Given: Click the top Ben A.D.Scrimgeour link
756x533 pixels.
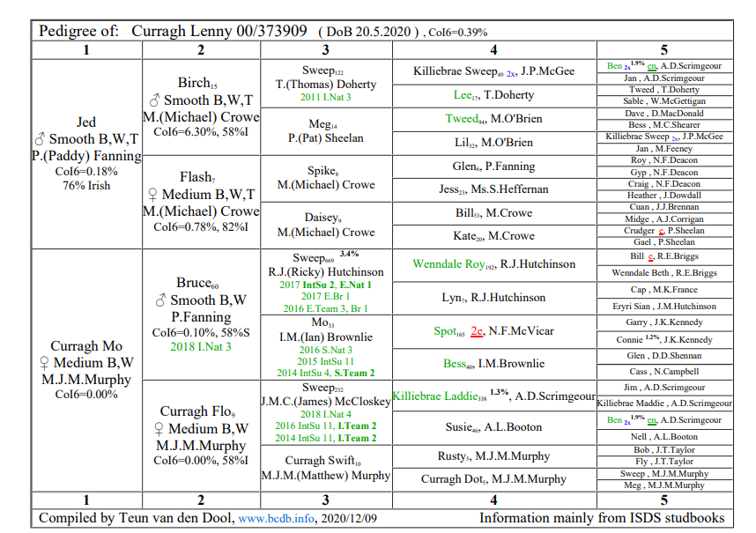Looking at the screenshot, I should click(614, 66).
